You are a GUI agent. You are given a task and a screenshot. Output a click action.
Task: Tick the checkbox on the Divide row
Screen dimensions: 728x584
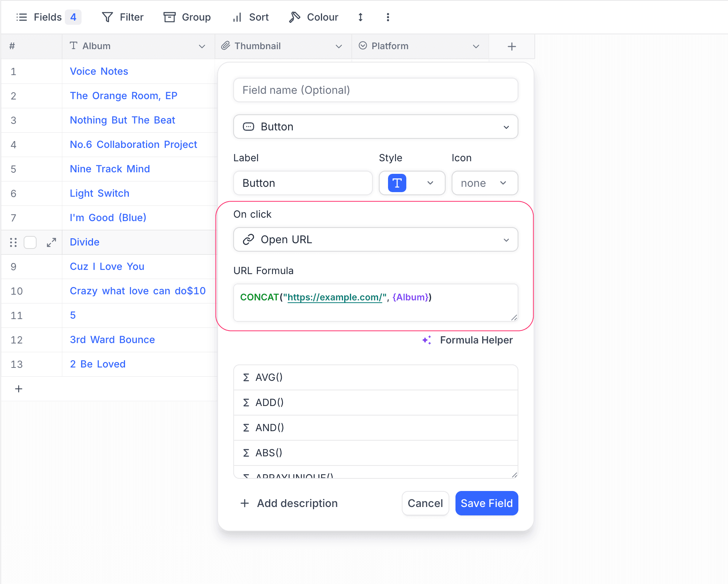(x=30, y=242)
